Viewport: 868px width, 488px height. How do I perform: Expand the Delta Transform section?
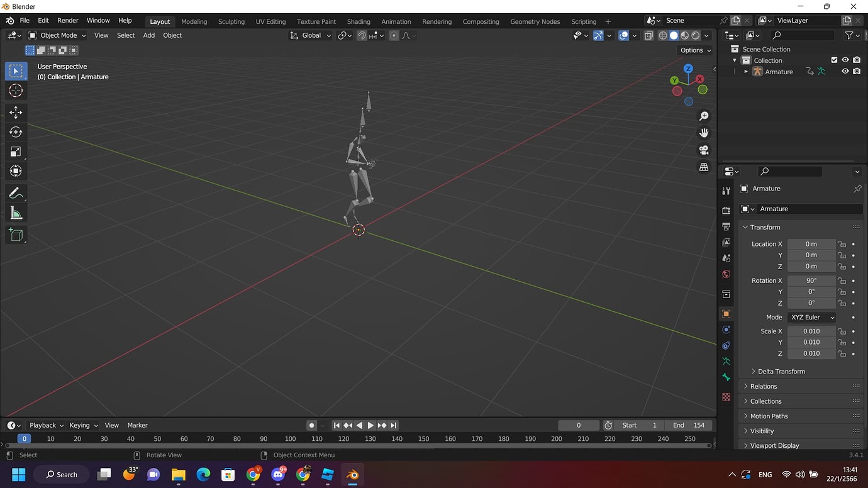781,372
